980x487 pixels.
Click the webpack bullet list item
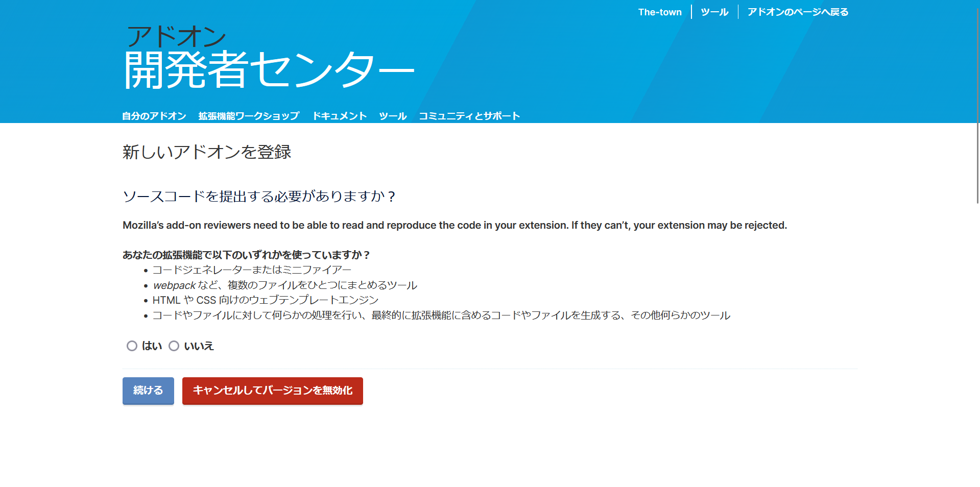pos(285,285)
